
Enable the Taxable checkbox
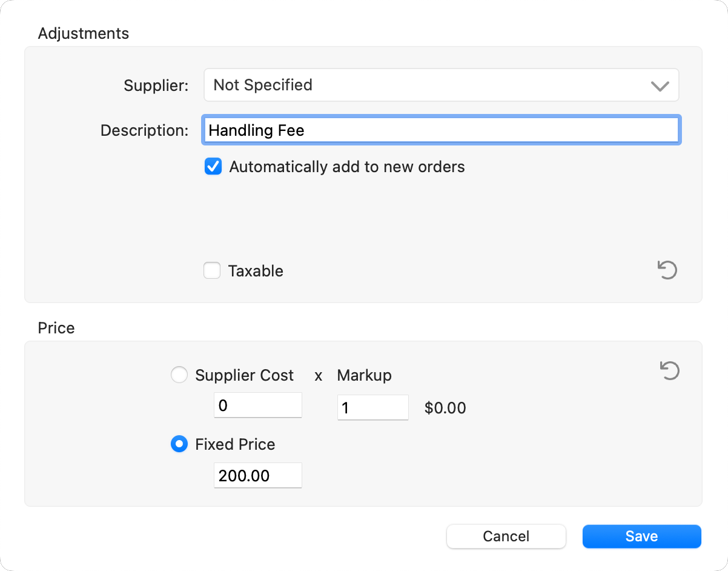pos(212,270)
